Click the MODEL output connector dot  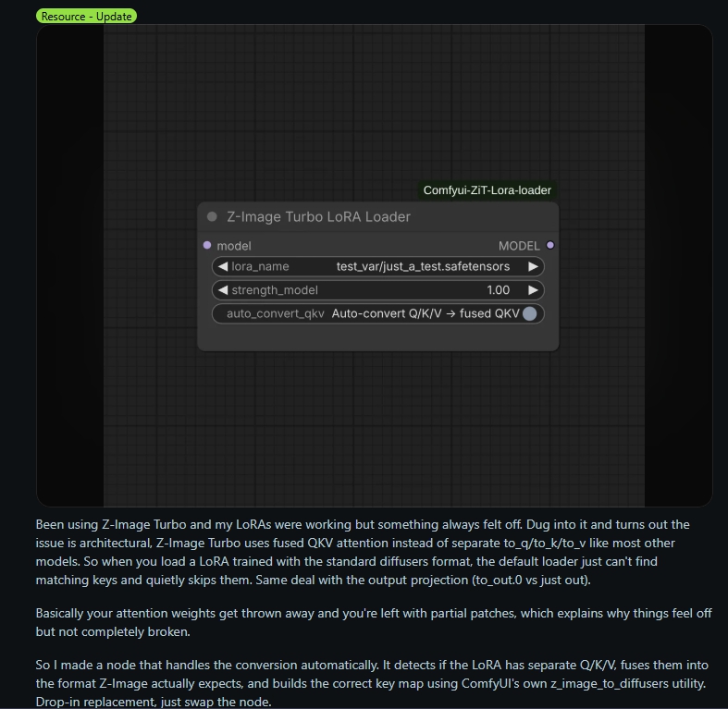pos(550,245)
